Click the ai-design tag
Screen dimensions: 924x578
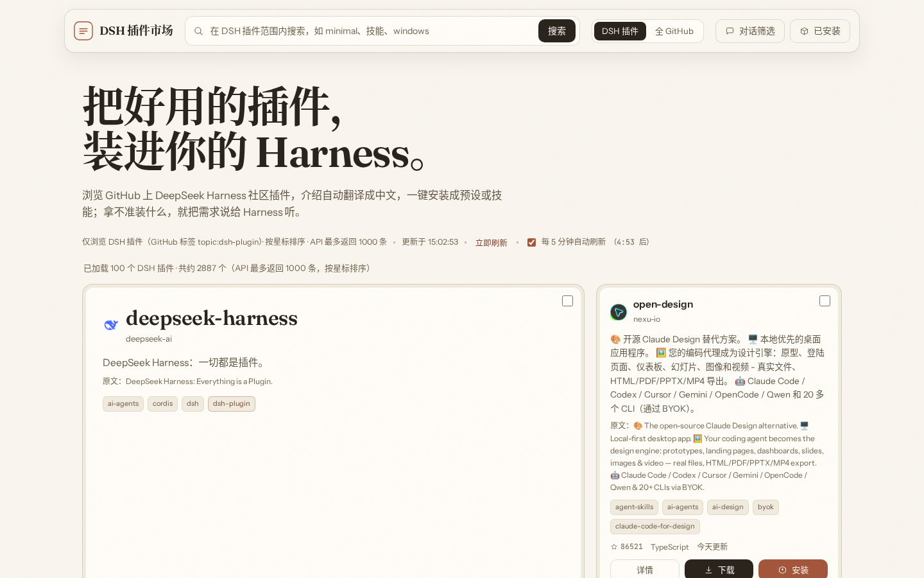728,507
